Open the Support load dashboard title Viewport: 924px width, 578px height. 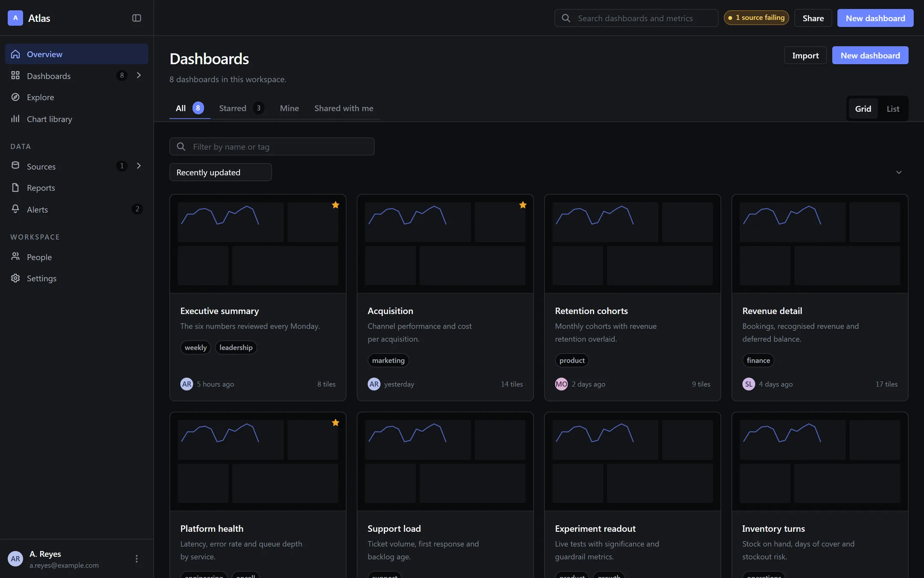point(394,529)
